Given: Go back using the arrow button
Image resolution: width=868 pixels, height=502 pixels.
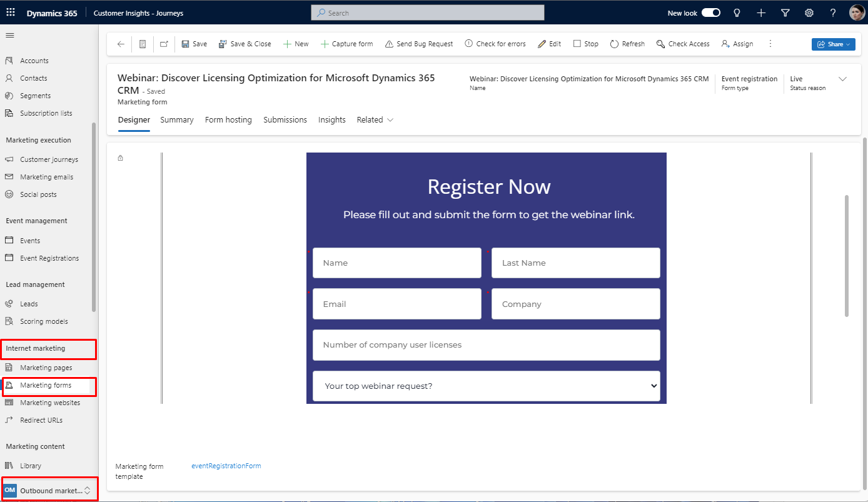Looking at the screenshot, I should pos(121,44).
